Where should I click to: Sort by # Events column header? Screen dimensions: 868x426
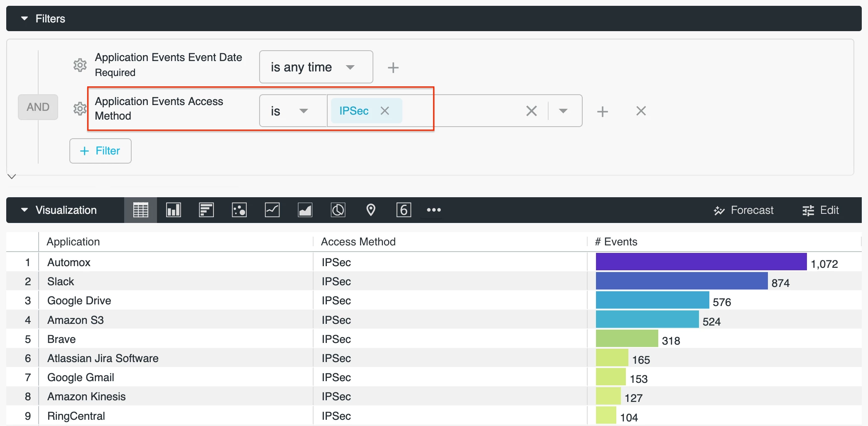tap(616, 242)
